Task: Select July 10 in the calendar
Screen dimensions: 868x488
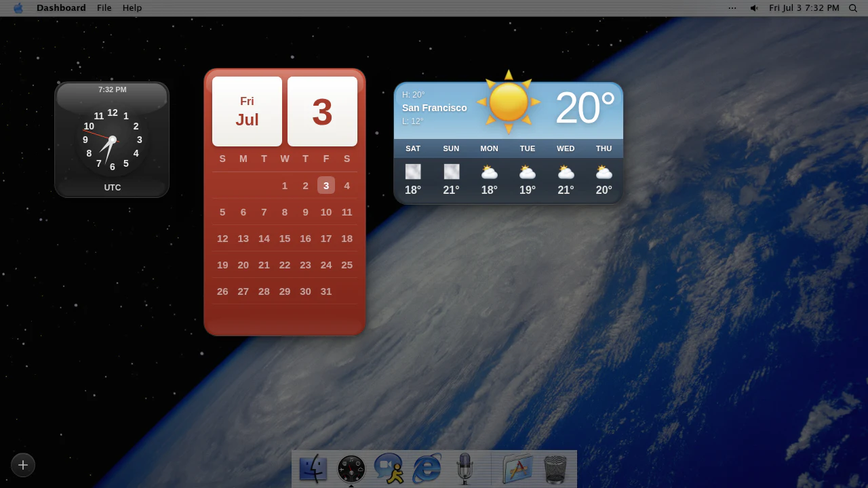Action: coord(326,212)
